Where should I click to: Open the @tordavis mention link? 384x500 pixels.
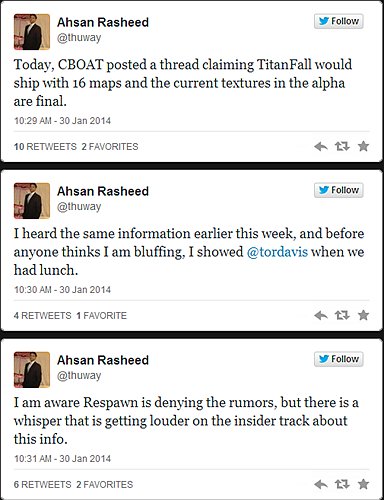[x=277, y=252]
